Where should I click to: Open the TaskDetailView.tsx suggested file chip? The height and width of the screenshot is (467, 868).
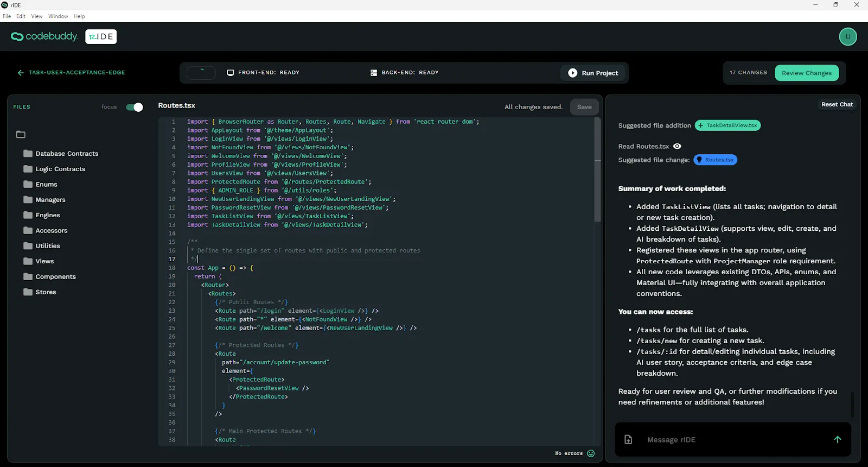727,125
